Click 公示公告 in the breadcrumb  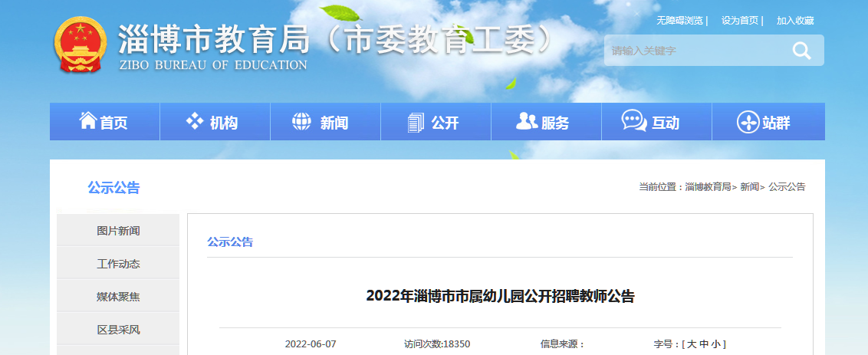[787, 187]
